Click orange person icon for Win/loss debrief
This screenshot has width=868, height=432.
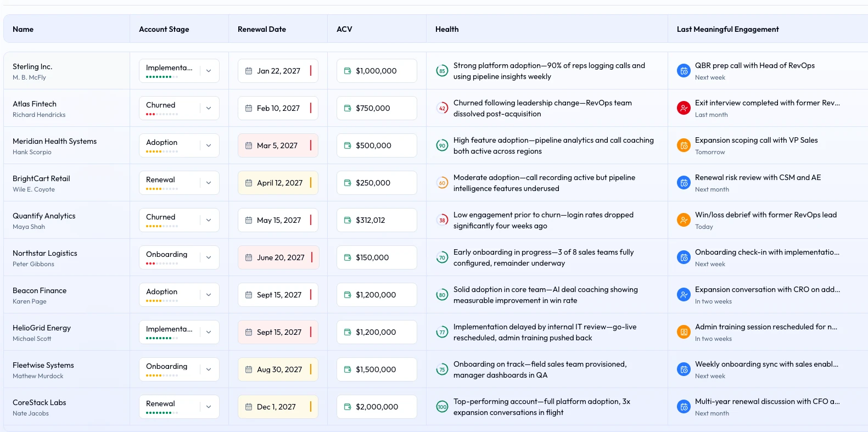click(x=684, y=220)
